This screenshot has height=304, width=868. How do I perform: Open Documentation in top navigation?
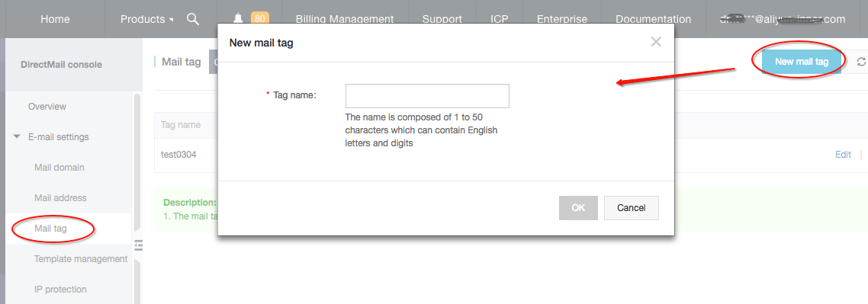pyautogui.click(x=653, y=19)
